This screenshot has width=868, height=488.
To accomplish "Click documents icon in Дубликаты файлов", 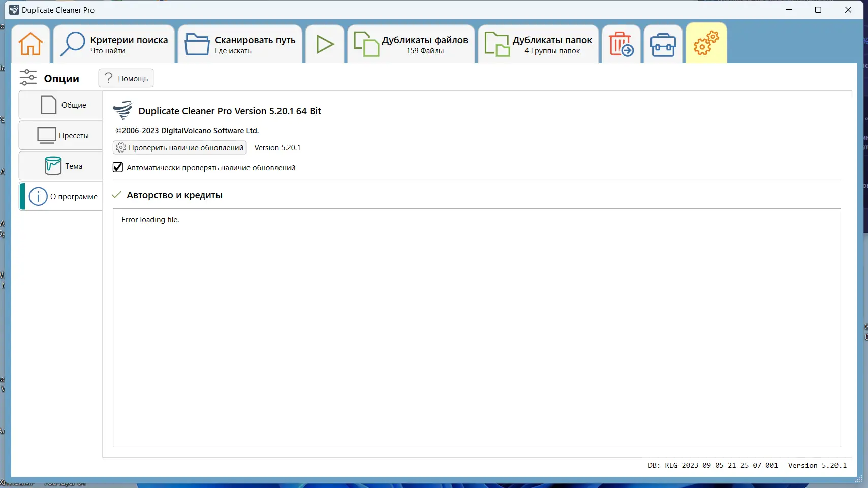I will 366,44.
